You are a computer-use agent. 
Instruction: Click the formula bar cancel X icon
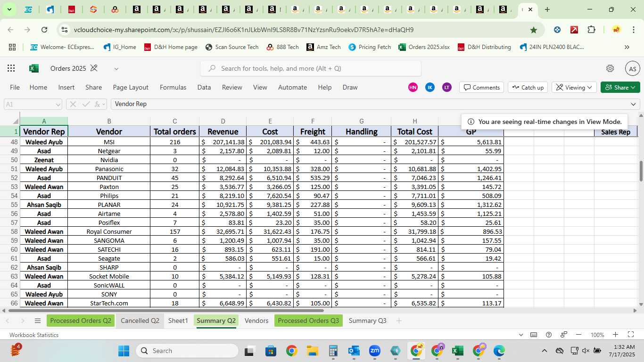click(x=73, y=104)
